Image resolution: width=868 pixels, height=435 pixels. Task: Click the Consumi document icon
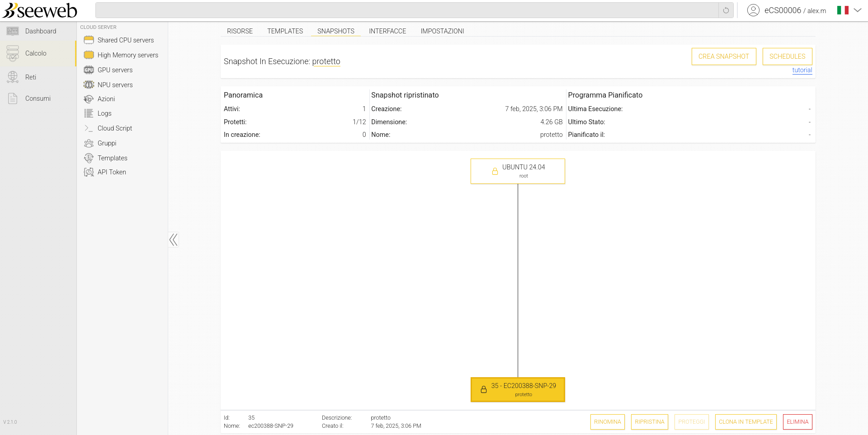(x=13, y=98)
